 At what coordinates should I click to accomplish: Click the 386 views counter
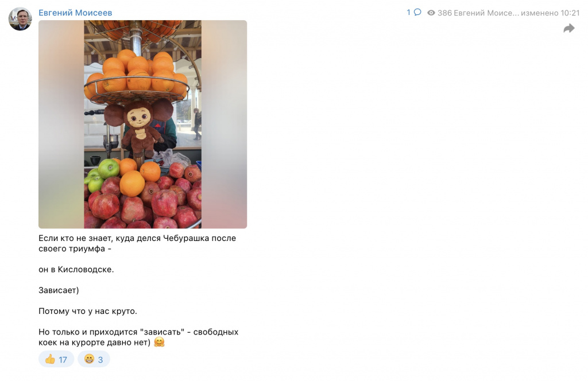(x=444, y=13)
